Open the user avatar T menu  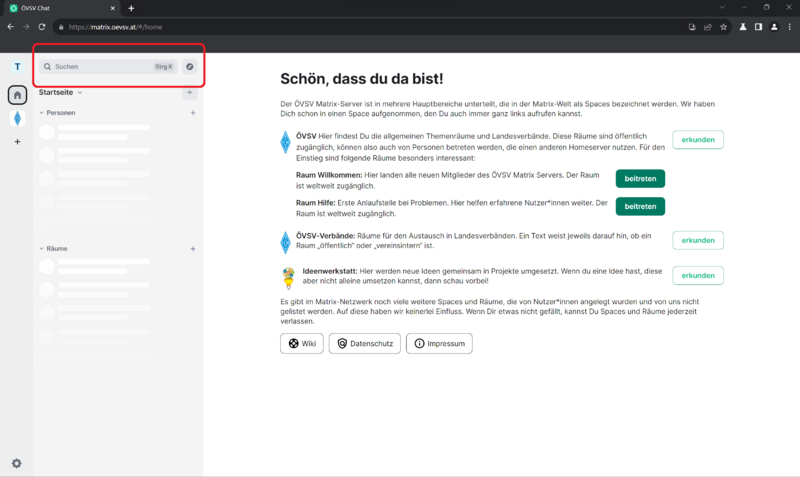coord(17,67)
